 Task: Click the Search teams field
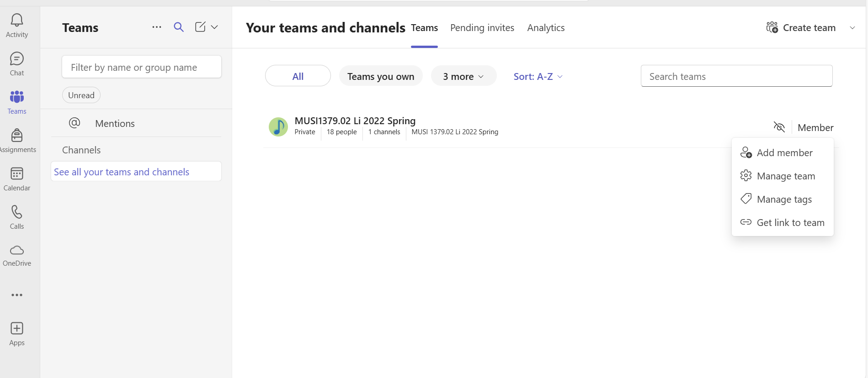coord(736,76)
